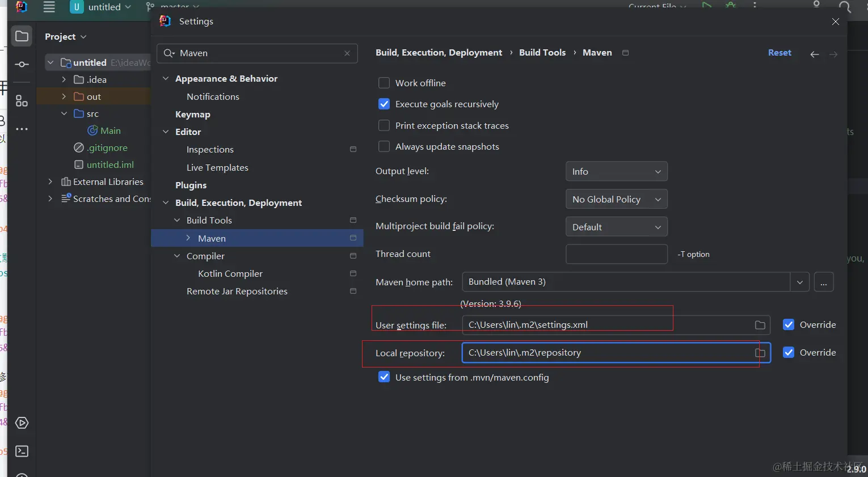Click the Reset link
The image size is (868, 477).
coord(779,53)
